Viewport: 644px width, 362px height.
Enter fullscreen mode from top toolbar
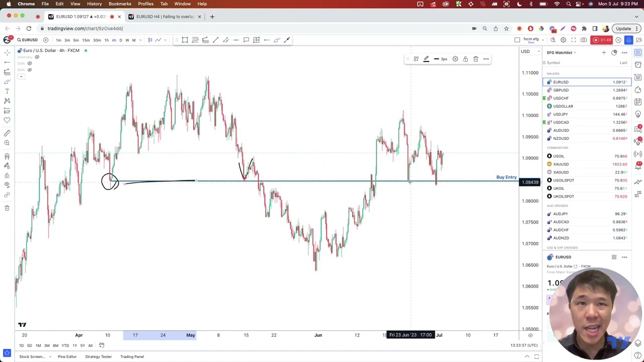573,40
